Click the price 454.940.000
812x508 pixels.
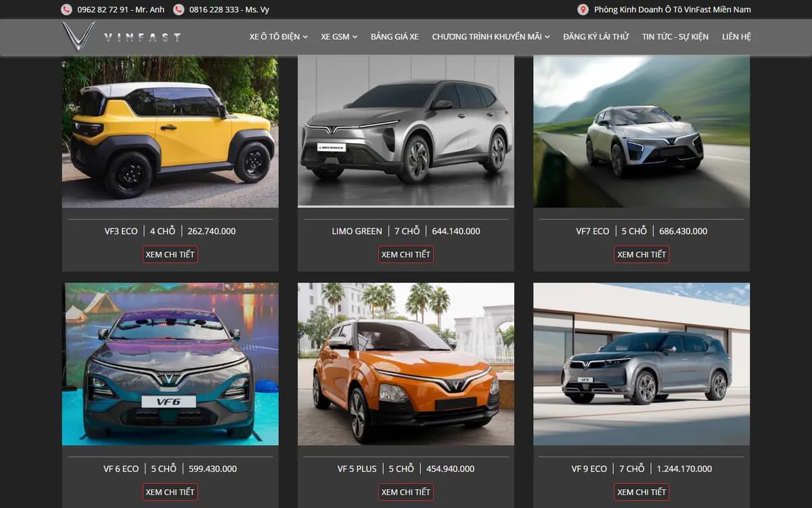(x=451, y=469)
